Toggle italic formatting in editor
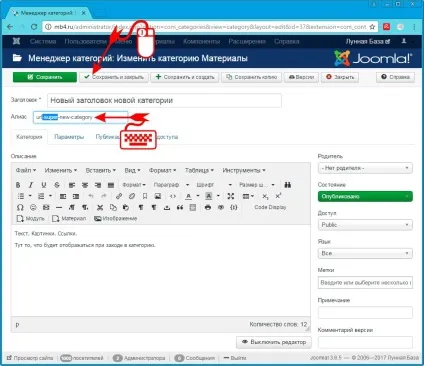This screenshot has height=366, width=424. [x=31, y=185]
